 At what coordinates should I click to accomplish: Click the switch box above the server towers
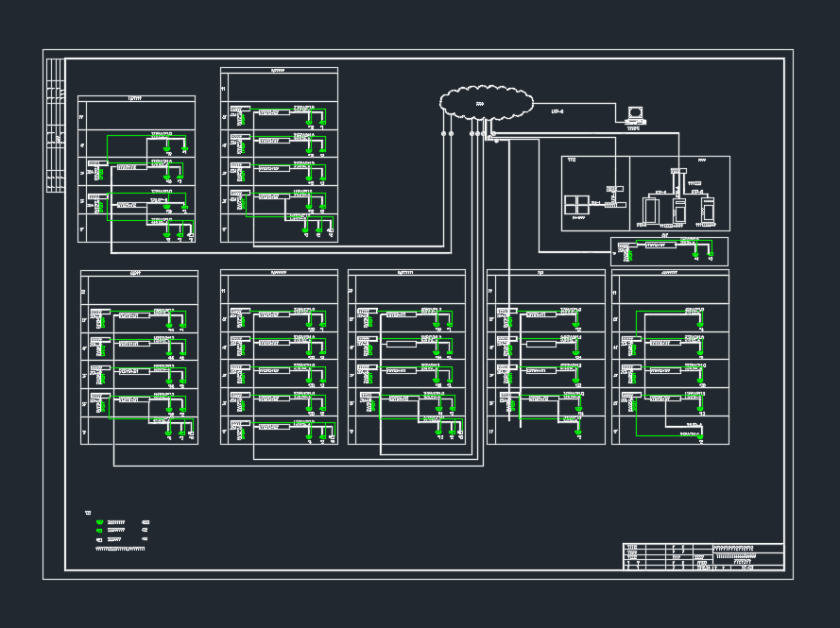point(678,171)
